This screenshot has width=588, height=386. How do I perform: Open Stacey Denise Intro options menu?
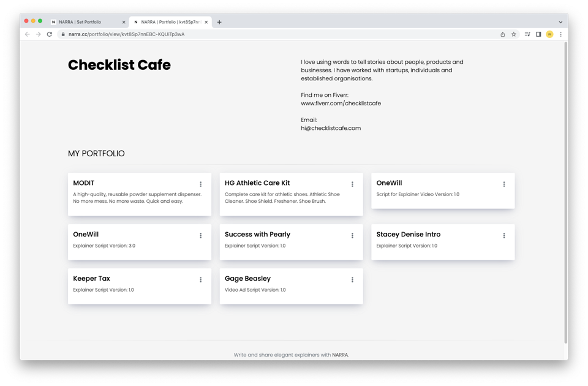[504, 235]
